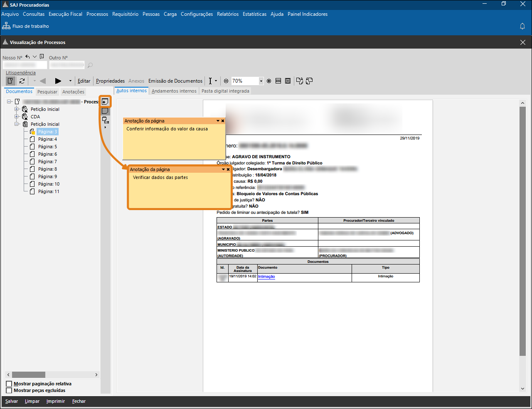The image size is (532, 409).
Task: Open the 70% zoom level dropdown
Action: pyautogui.click(x=261, y=81)
